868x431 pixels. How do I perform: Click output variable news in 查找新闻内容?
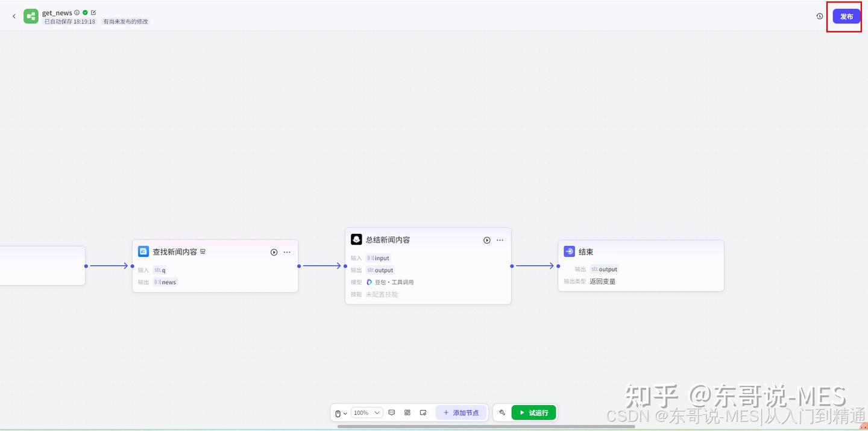tap(165, 282)
